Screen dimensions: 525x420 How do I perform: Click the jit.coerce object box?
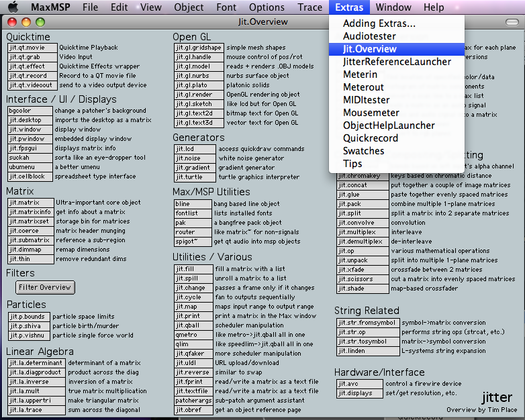[30, 231]
